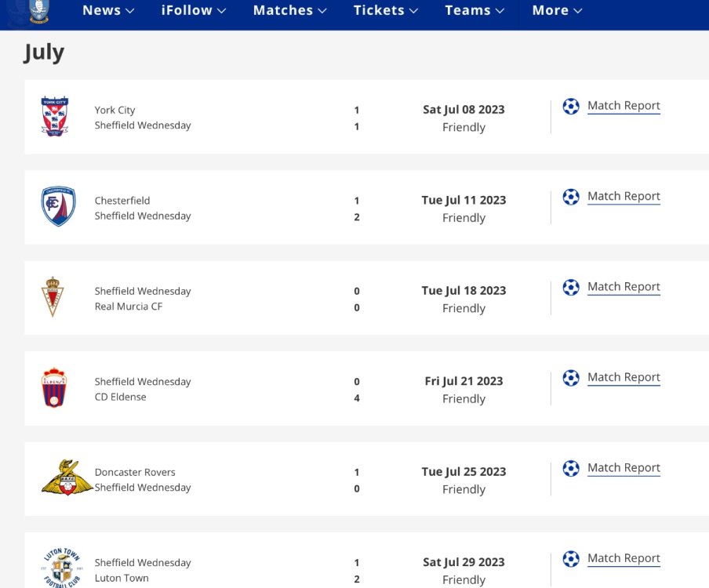Open the Matches dropdown menu

(289, 10)
